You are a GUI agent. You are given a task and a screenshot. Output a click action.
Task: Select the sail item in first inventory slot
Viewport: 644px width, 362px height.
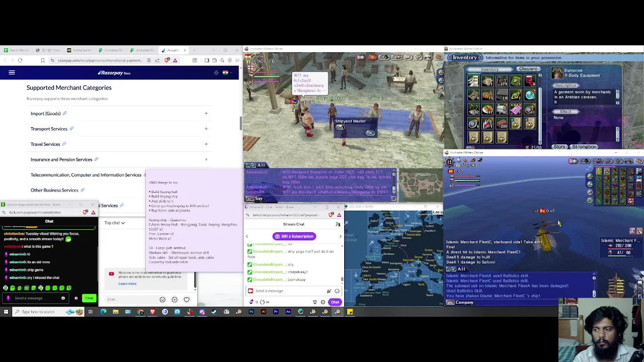(x=473, y=80)
